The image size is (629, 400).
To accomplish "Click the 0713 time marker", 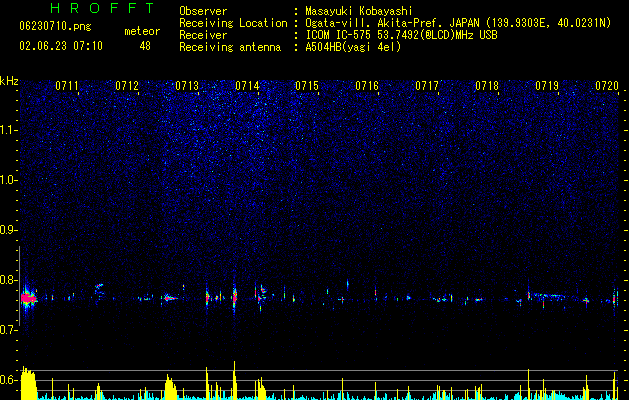I will point(187,86).
